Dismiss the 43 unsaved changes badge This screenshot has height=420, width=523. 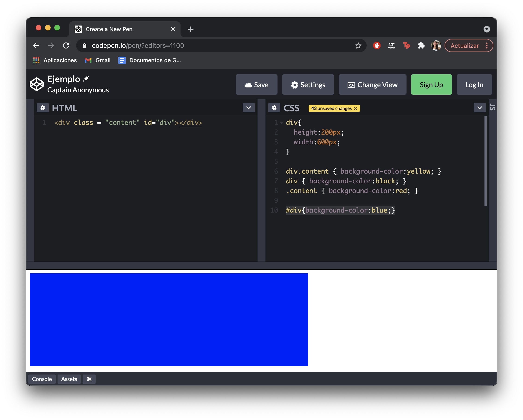355,108
